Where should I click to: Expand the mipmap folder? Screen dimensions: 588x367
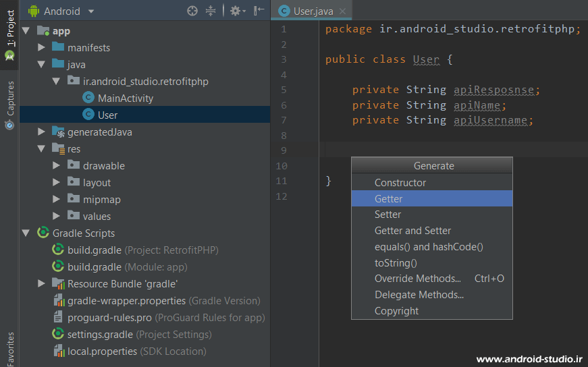56,199
